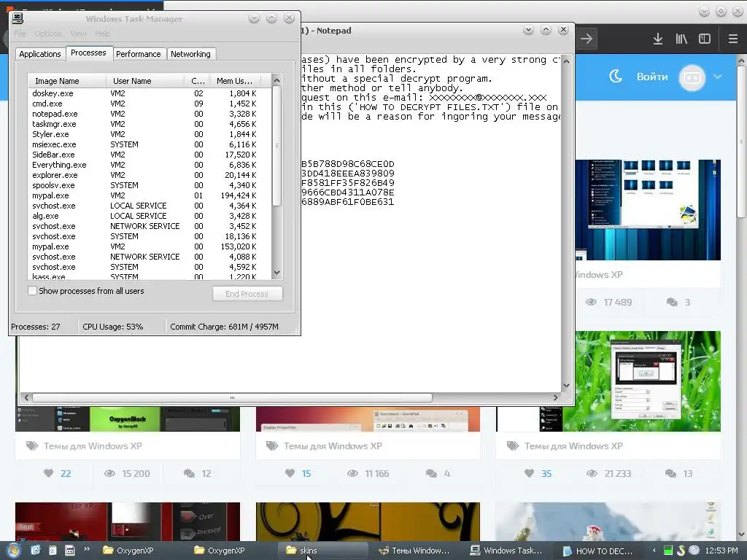Click the End Process button

[x=247, y=294]
